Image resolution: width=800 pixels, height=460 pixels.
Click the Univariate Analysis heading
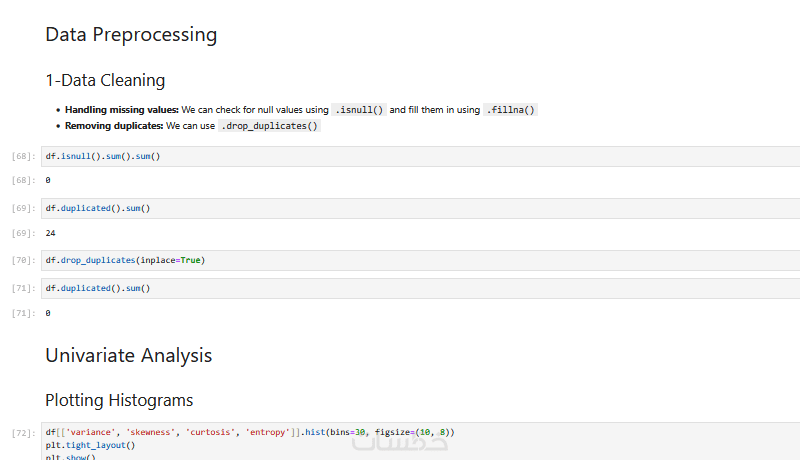[128, 355]
